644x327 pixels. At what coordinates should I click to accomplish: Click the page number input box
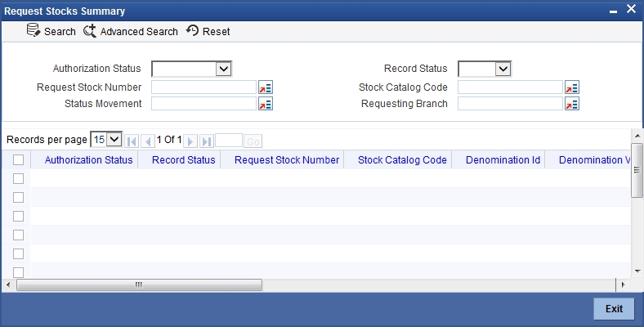coord(229,141)
